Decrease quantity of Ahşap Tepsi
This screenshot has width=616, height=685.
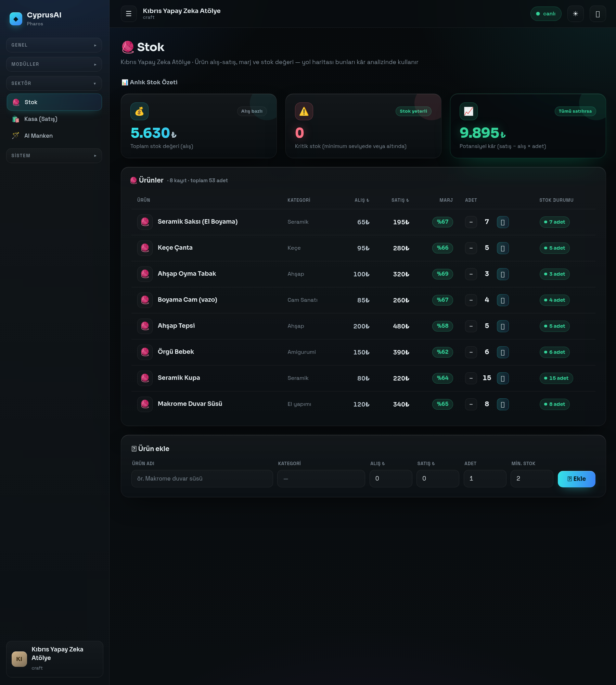(471, 326)
